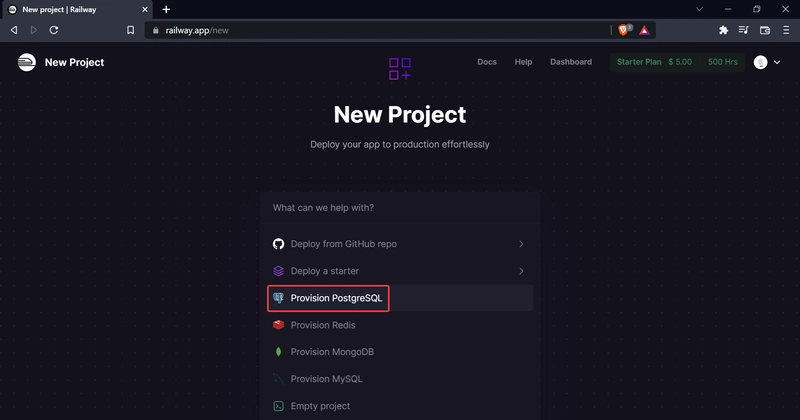Open the playlist/media queue icon

743,30
